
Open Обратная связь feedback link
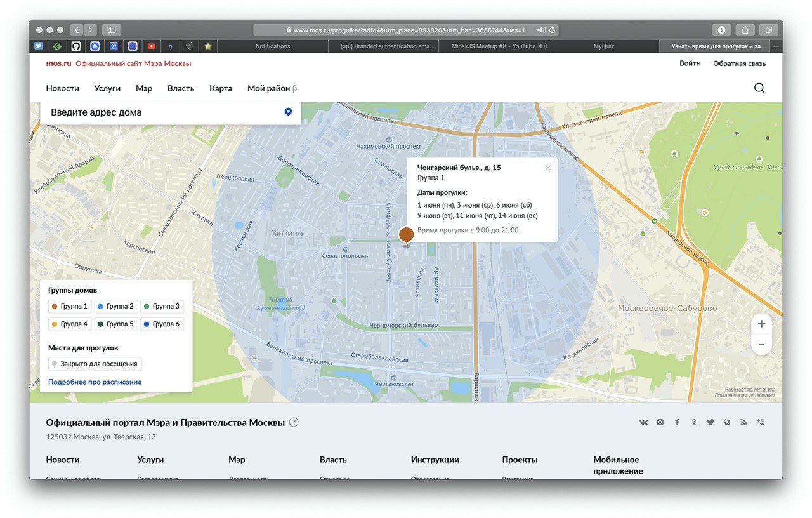point(740,63)
